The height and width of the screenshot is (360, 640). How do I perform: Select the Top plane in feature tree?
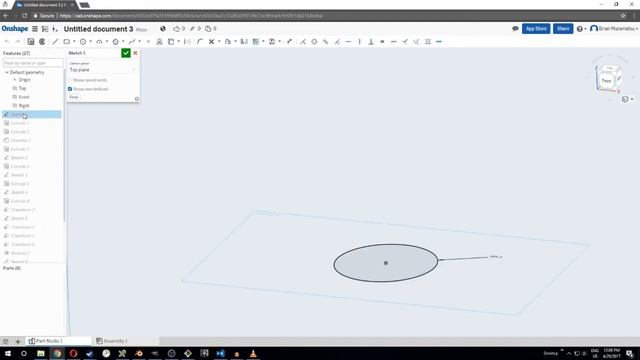pyautogui.click(x=22, y=88)
